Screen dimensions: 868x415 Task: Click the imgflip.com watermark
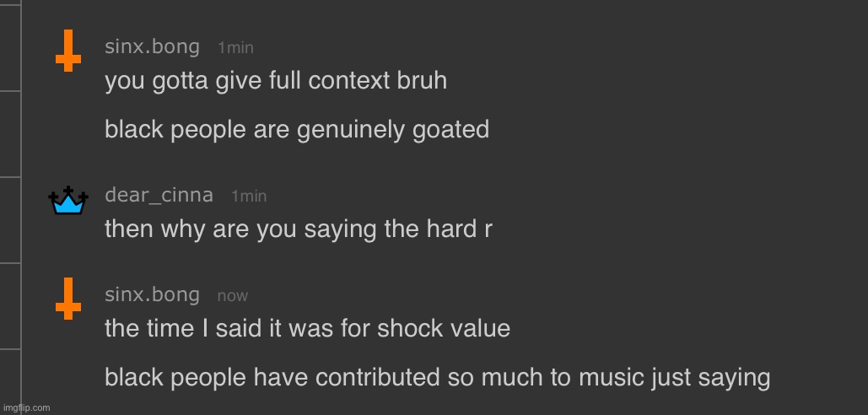coord(26,407)
